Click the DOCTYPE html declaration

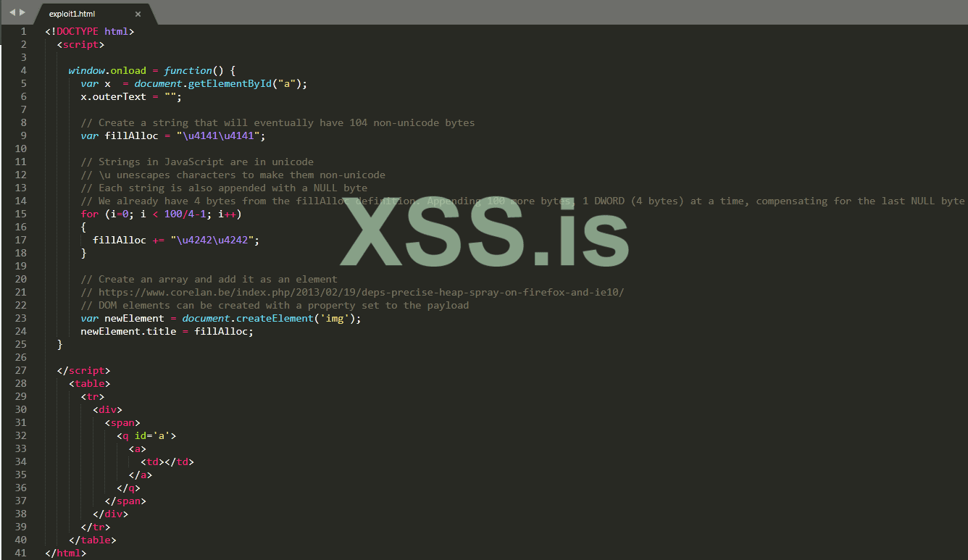(90, 31)
